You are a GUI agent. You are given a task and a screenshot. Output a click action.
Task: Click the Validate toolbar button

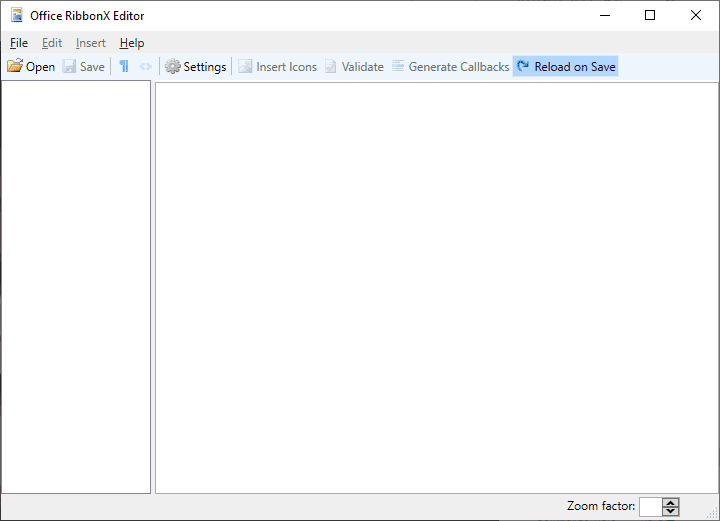[354, 67]
